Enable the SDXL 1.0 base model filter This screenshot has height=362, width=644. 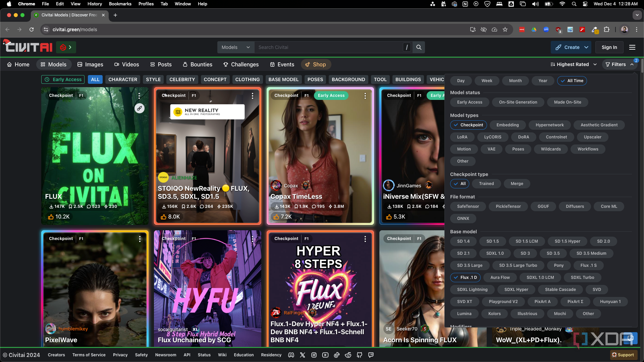pyautogui.click(x=495, y=253)
